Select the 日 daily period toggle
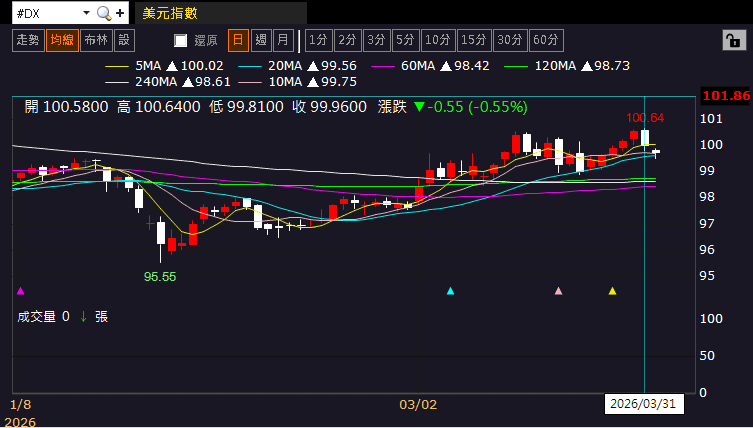753x428 pixels. 239,40
